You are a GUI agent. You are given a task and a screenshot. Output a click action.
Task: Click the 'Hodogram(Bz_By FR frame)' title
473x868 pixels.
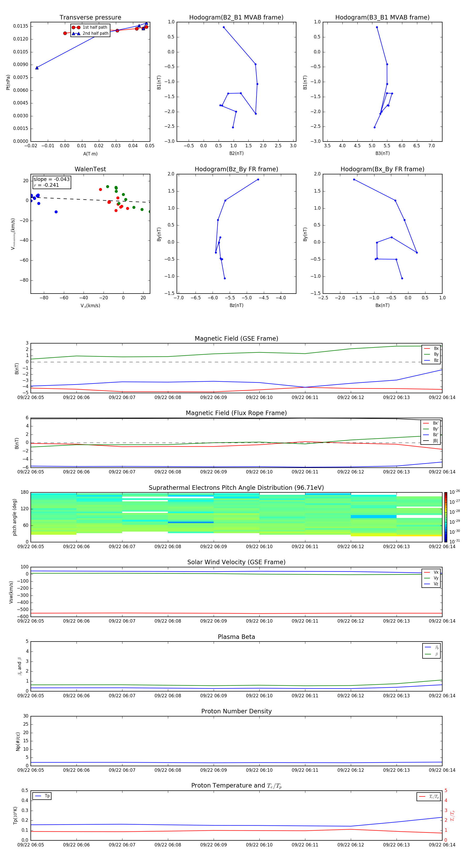(x=236, y=169)
